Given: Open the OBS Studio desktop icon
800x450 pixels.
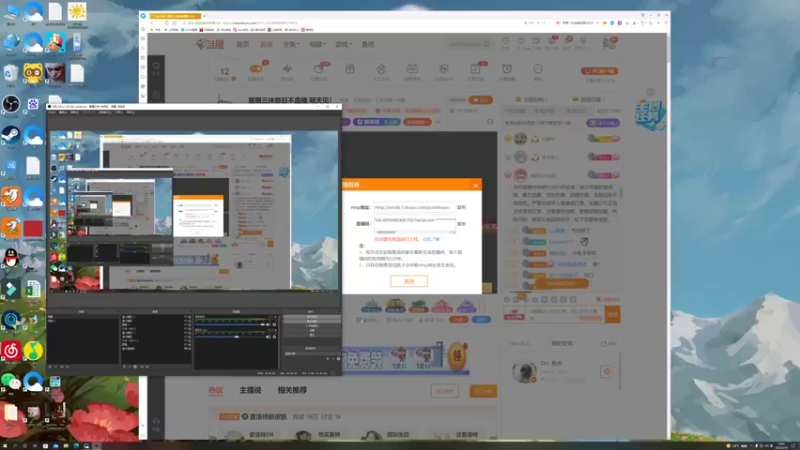Looking at the screenshot, I should tap(11, 105).
